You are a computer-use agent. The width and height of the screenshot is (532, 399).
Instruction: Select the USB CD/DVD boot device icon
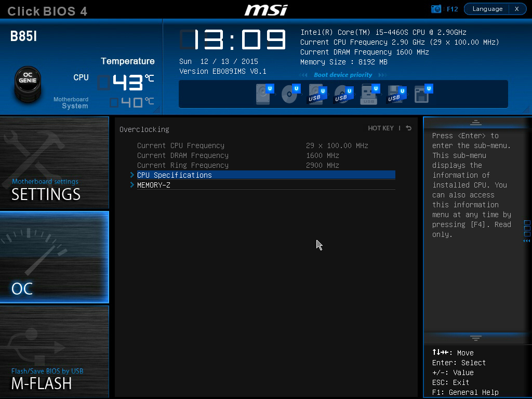(x=344, y=94)
